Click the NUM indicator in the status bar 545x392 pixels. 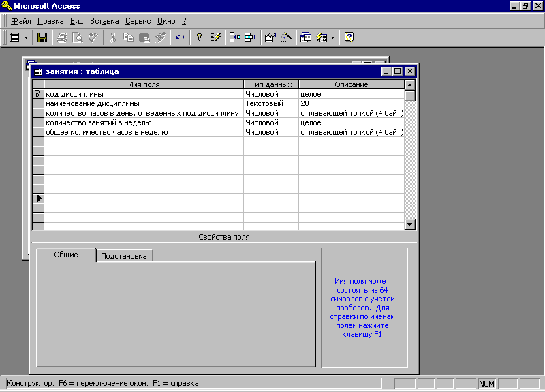click(486, 384)
